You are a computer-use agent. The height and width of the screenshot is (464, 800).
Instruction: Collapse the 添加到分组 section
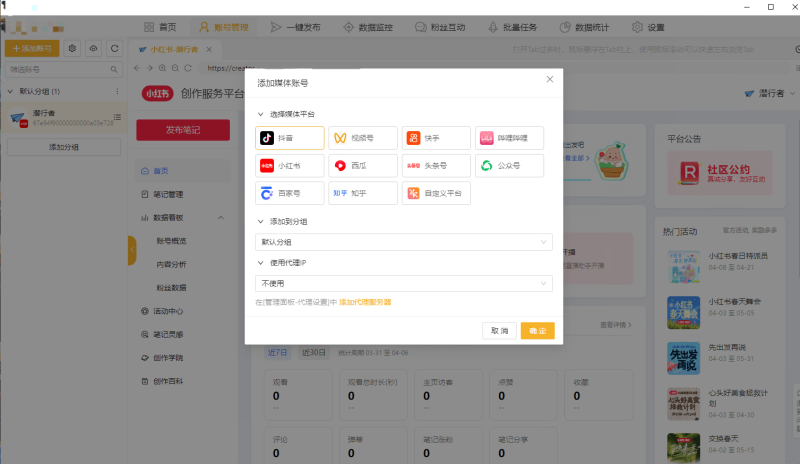260,222
